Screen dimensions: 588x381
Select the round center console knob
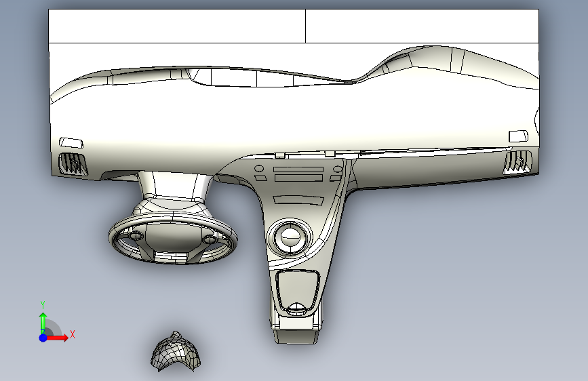coord(290,238)
